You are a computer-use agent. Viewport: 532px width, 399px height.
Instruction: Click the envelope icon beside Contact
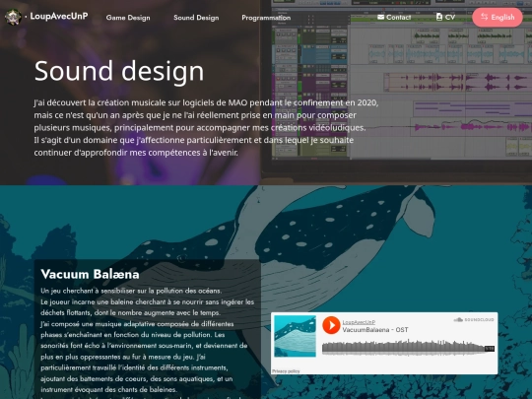(x=380, y=17)
